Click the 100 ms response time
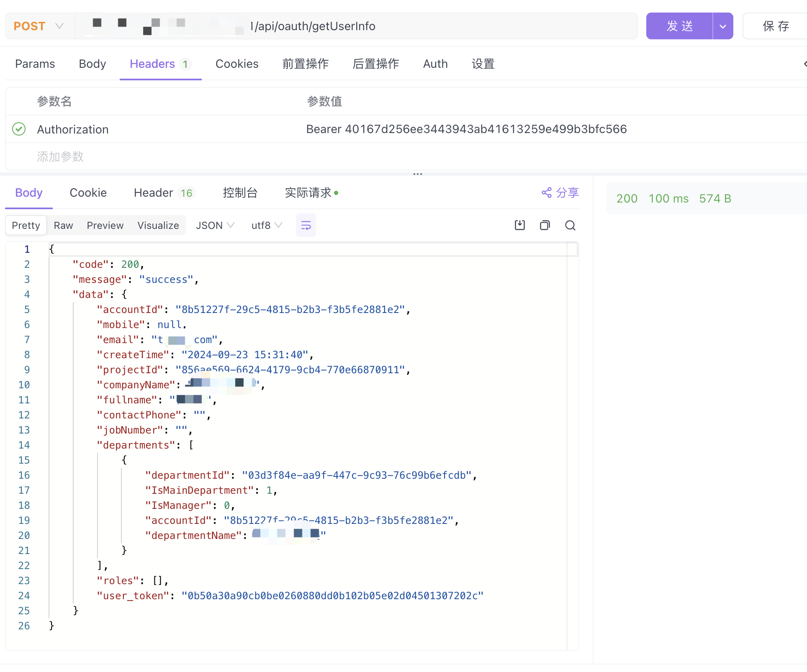The image size is (807, 672). 668,198
